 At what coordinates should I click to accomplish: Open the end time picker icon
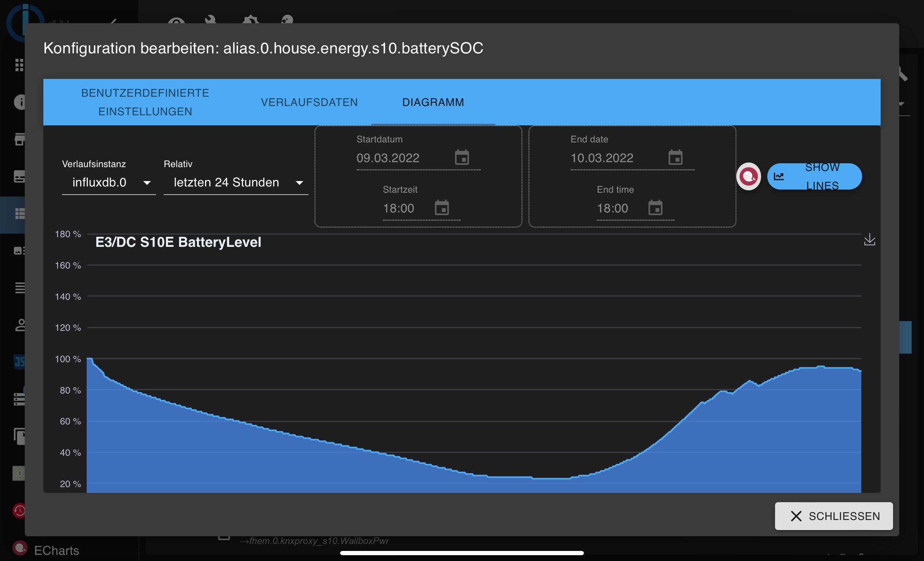click(x=655, y=208)
